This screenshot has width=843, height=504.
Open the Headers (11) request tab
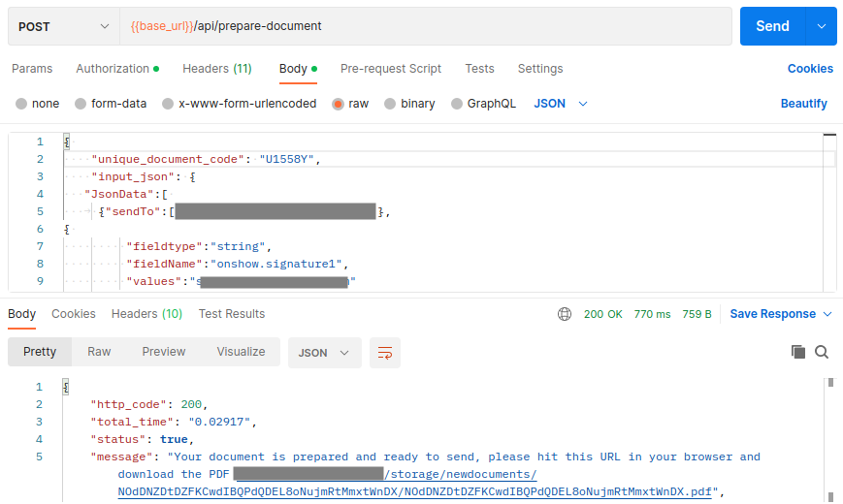[x=217, y=69]
